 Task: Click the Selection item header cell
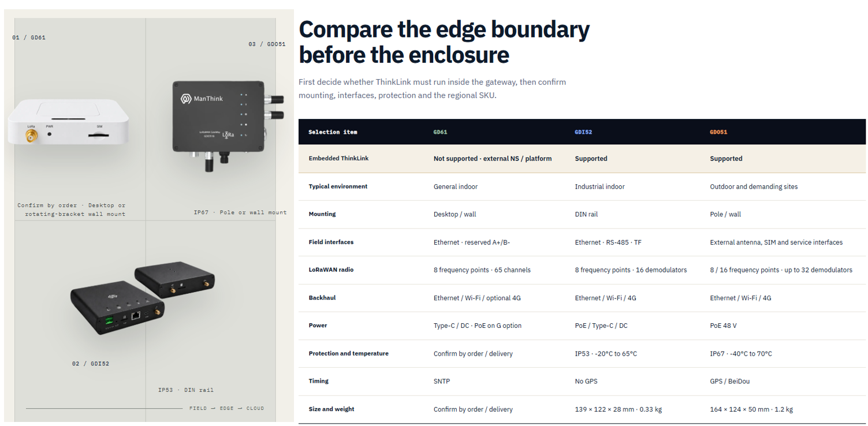click(x=333, y=132)
